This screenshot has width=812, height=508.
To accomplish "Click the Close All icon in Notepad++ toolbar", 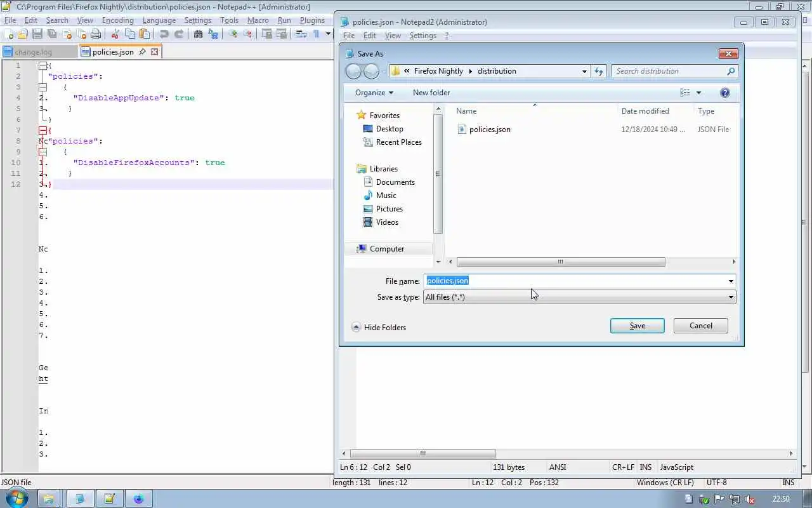I will pyautogui.click(x=81, y=34).
